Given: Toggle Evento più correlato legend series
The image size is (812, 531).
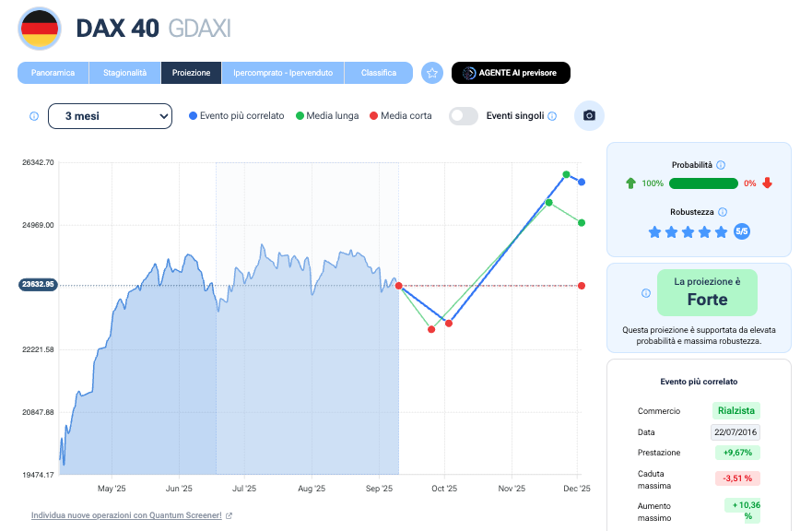Looking at the screenshot, I should pos(237,116).
